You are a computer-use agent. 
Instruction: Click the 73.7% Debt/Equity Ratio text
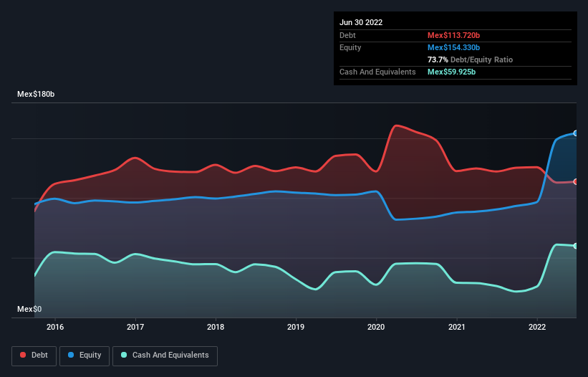pos(470,59)
